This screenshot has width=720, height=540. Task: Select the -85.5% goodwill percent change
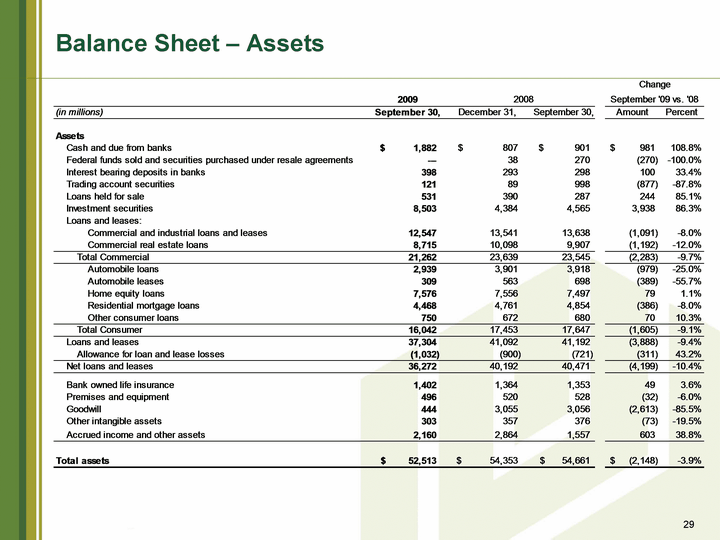(x=686, y=409)
